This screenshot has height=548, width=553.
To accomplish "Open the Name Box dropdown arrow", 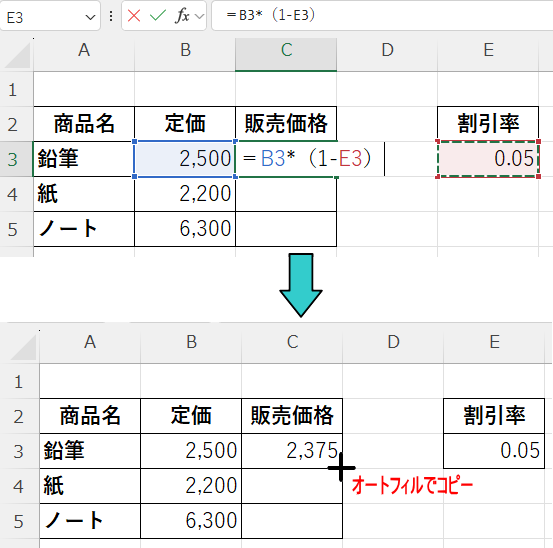I will pos(90,17).
